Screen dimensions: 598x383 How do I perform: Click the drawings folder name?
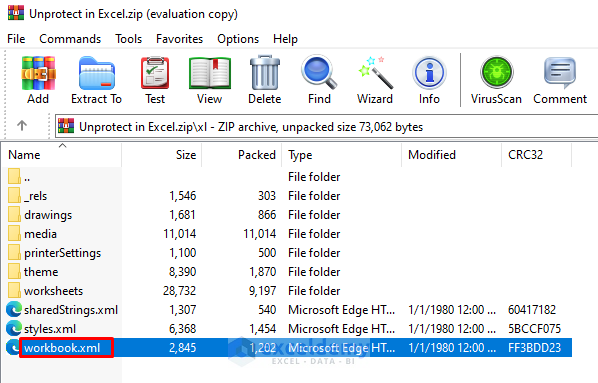click(x=48, y=215)
